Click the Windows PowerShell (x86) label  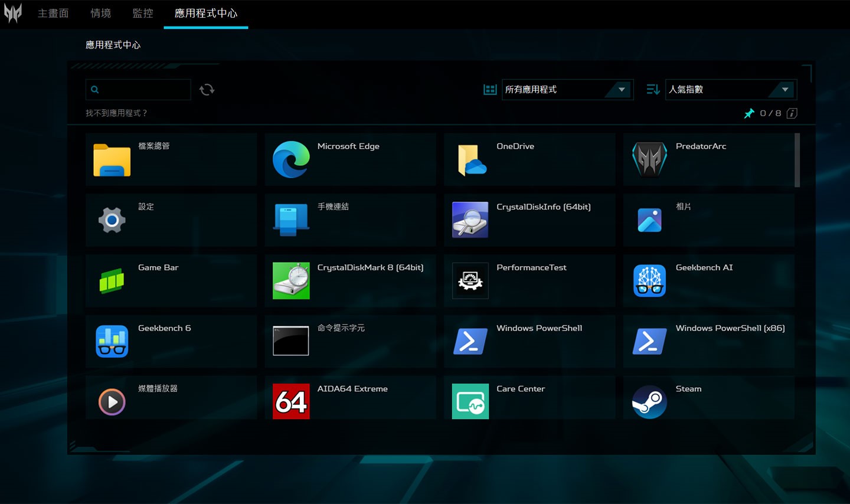click(x=730, y=328)
